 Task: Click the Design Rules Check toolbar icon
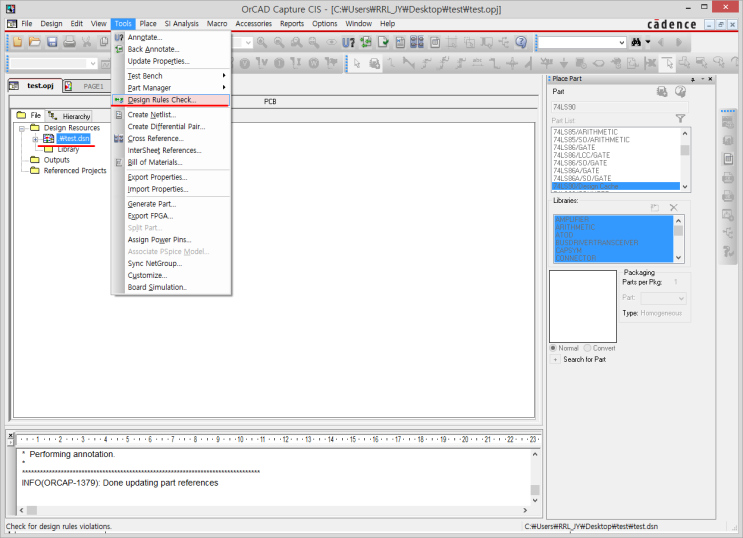pyautogui.click(x=383, y=42)
